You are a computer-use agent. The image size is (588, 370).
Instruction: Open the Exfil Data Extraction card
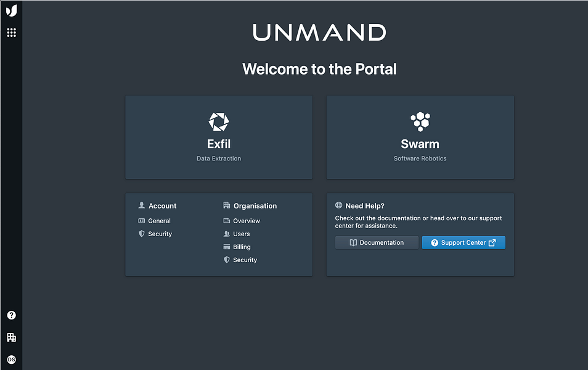[219, 138]
